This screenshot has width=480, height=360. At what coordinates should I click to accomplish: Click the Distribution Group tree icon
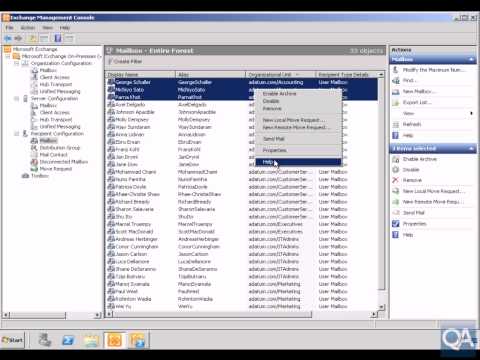34,148
